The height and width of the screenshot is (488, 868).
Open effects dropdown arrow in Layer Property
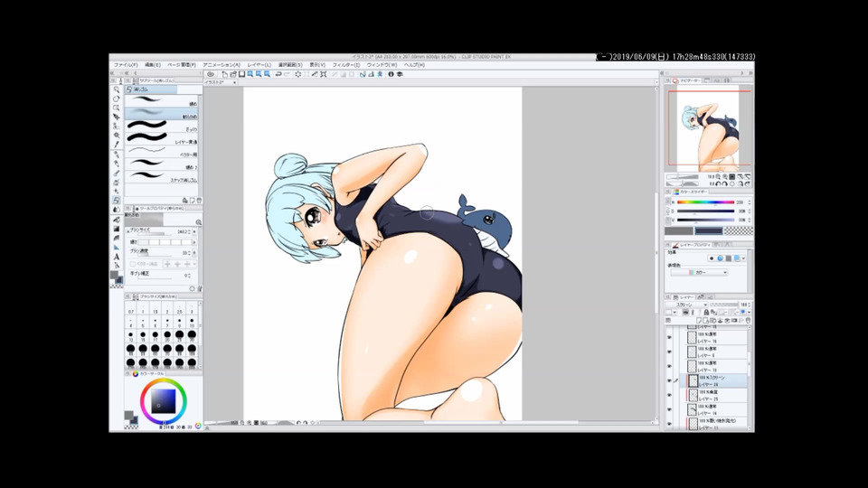(x=743, y=258)
